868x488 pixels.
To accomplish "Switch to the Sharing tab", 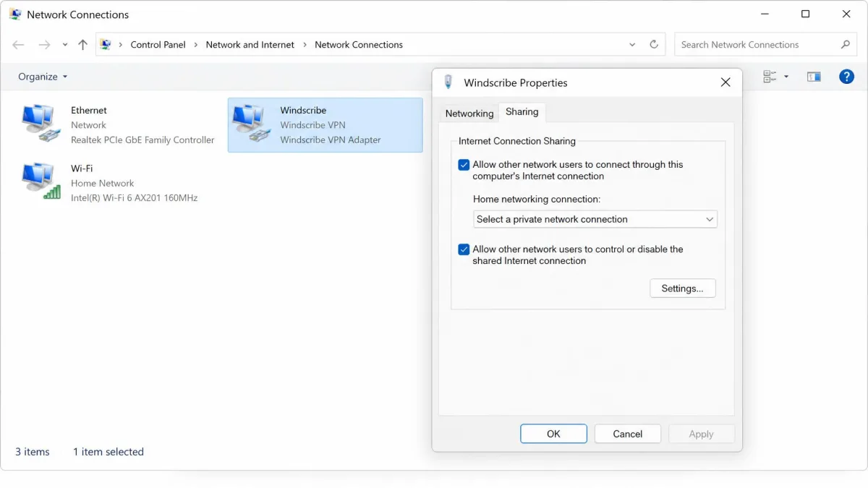I will (x=522, y=112).
